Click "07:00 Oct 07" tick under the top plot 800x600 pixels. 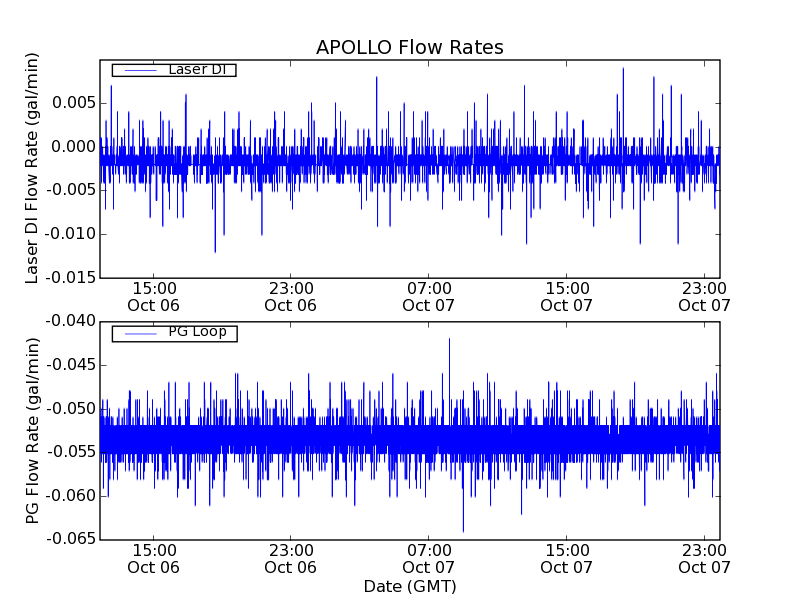pyautogui.click(x=429, y=296)
